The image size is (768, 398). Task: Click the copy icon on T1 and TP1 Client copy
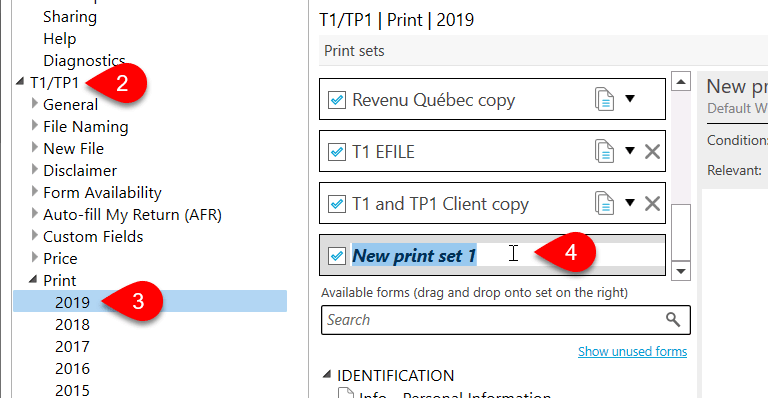point(604,203)
